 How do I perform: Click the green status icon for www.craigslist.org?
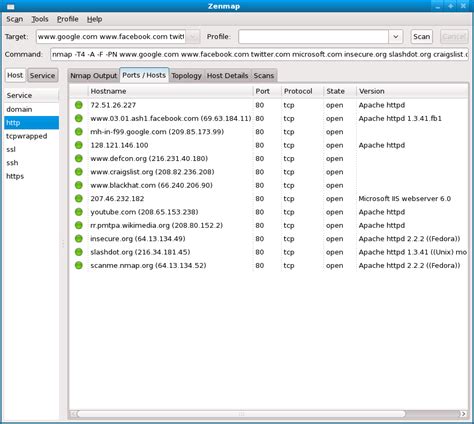(79, 172)
